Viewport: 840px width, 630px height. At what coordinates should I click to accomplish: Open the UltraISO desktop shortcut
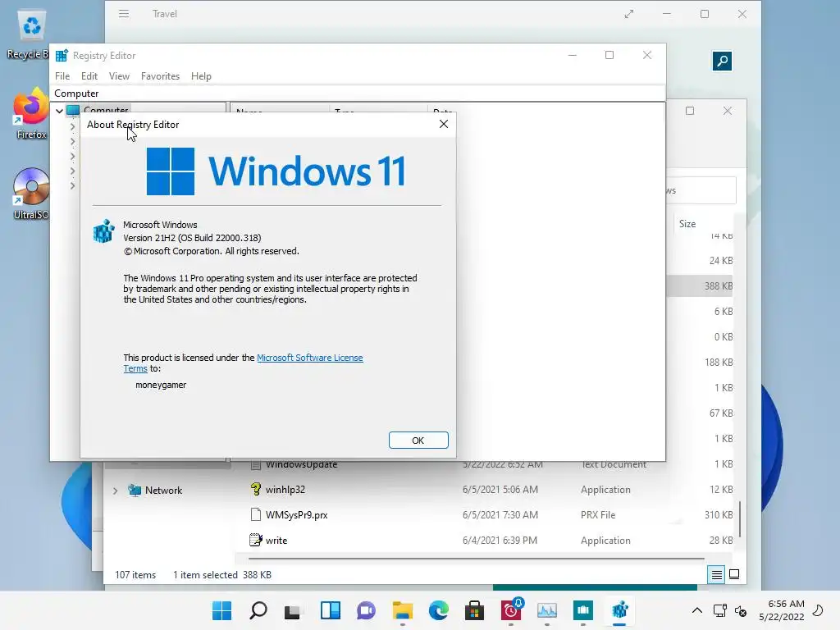tap(30, 194)
